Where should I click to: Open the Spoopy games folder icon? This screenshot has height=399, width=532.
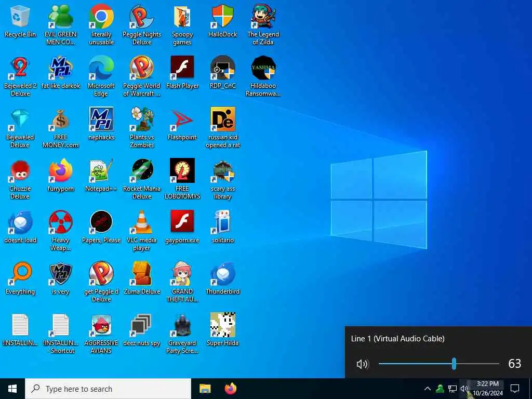(182, 17)
